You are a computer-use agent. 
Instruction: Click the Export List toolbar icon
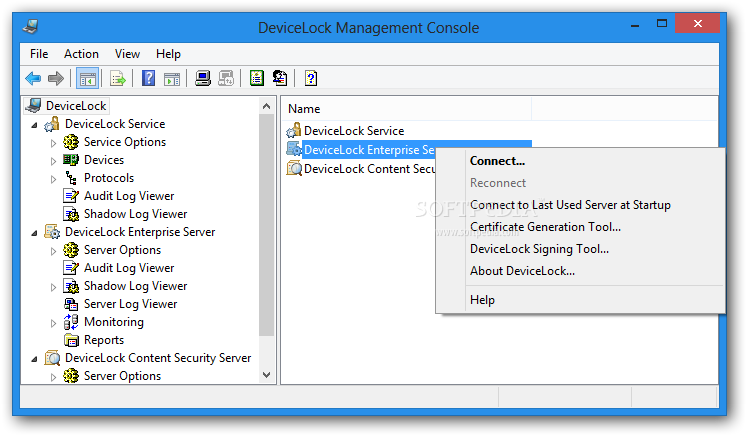click(117, 78)
